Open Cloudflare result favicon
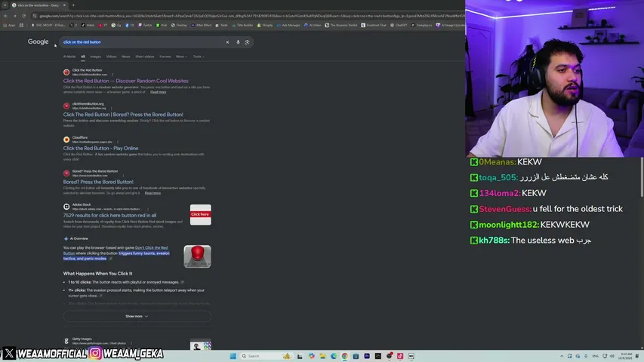Viewport: 644px width, 362px height. (x=66, y=140)
